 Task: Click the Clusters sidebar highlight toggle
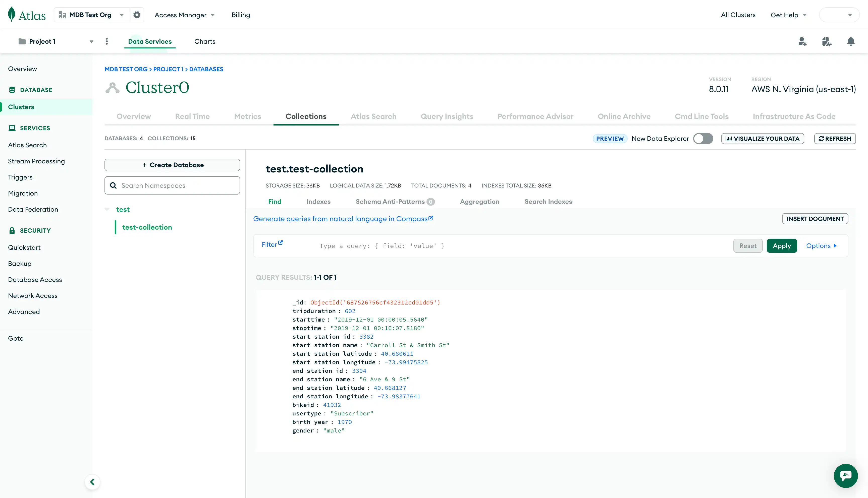point(21,107)
